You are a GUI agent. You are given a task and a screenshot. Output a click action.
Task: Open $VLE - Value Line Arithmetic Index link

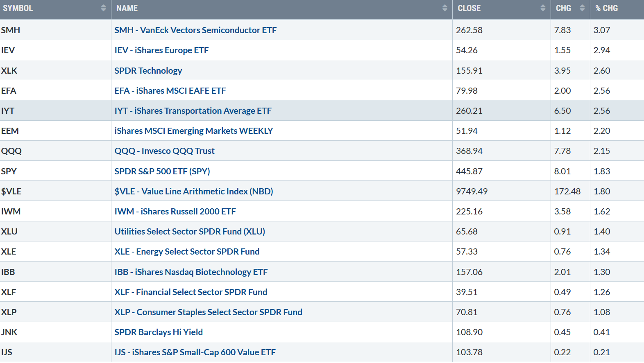coord(194,192)
